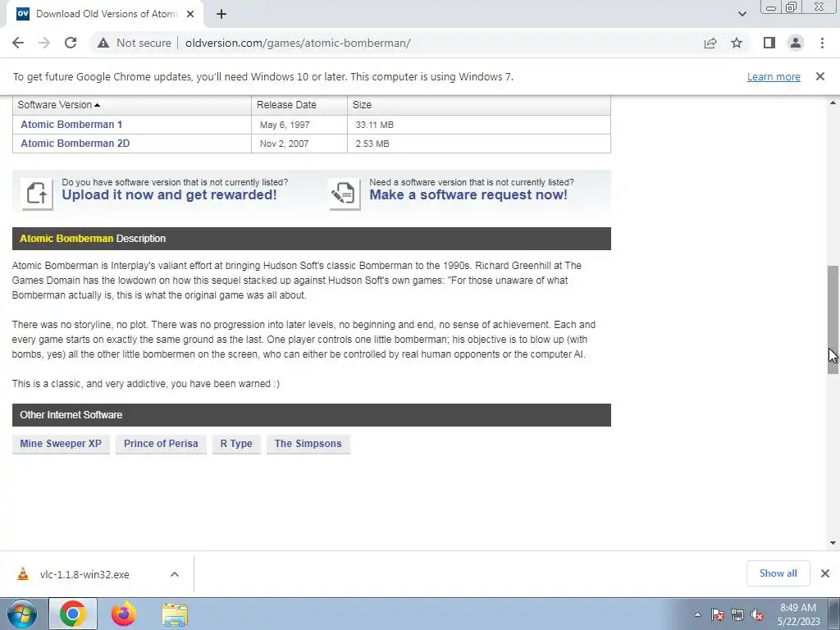This screenshot has width=840, height=630.
Task: Click Upload it now and get rewarded
Action: (169, 195)
